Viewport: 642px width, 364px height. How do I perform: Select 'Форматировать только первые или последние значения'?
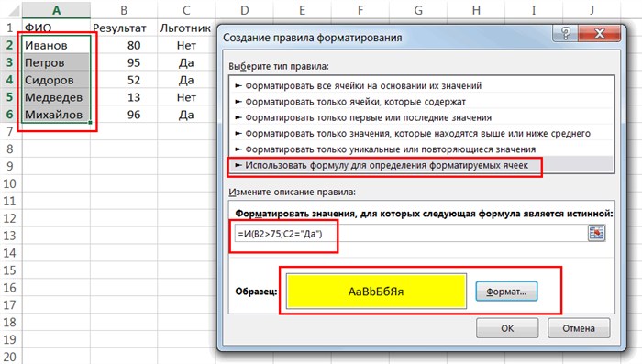[421, 117]
